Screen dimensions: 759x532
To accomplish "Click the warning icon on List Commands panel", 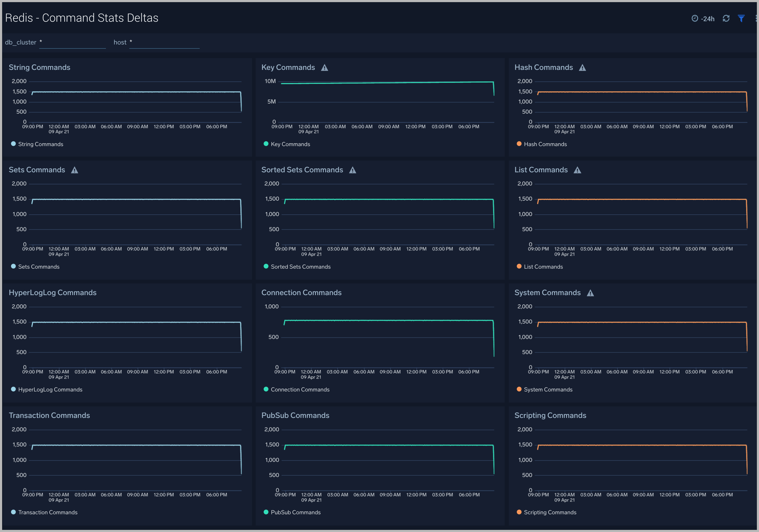I will point(578,170).
